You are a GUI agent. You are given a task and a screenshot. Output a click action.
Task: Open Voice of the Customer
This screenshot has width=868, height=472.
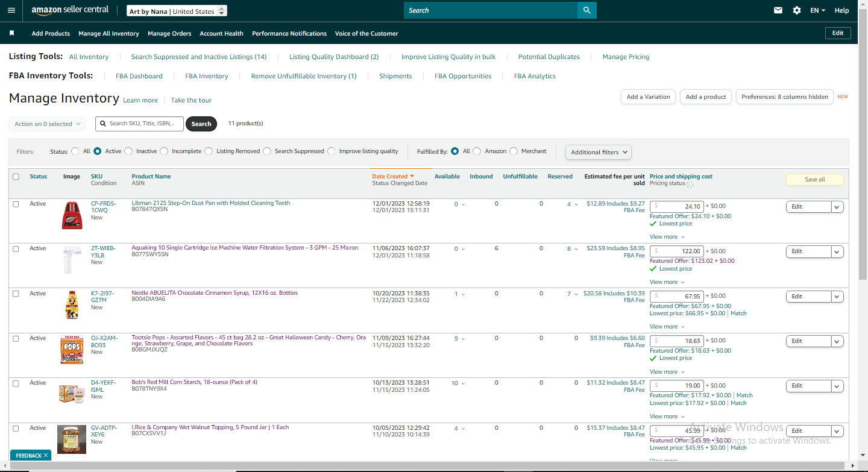click(366, 33)
